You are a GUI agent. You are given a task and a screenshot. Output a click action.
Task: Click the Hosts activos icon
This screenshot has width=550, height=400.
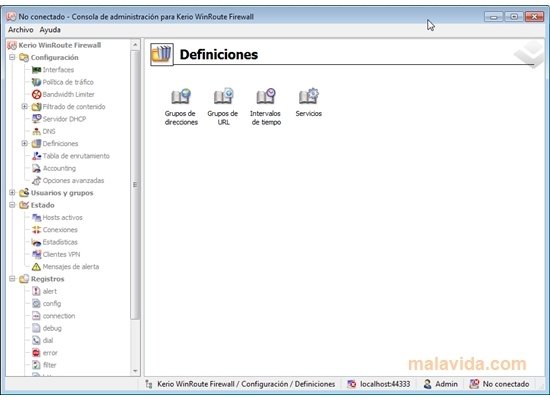tap(36, 218)
